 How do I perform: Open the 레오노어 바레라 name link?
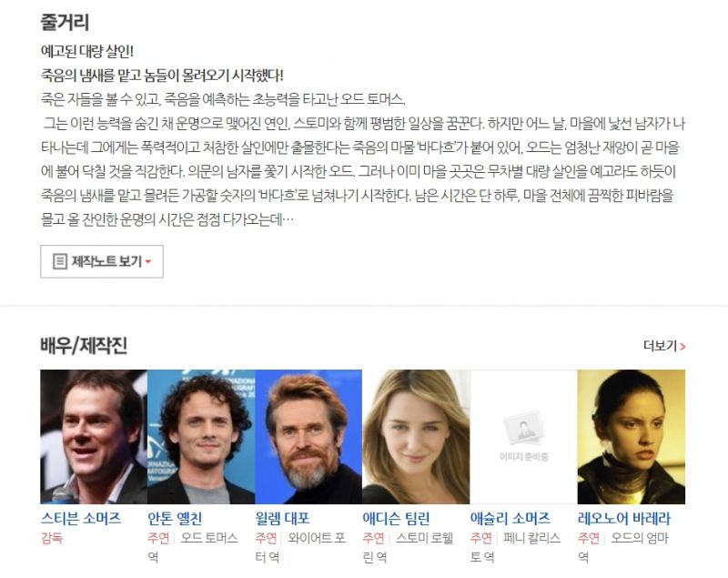pos(624,518)
